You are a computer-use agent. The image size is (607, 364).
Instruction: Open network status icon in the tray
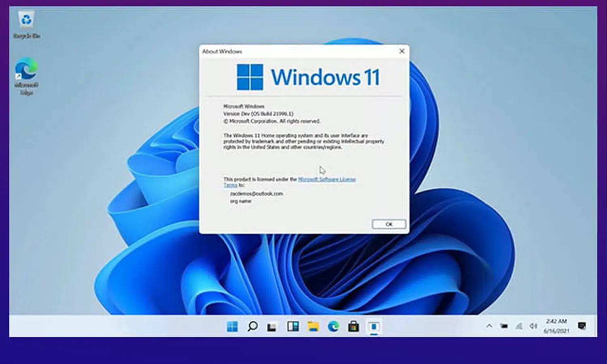click(519, 326)
